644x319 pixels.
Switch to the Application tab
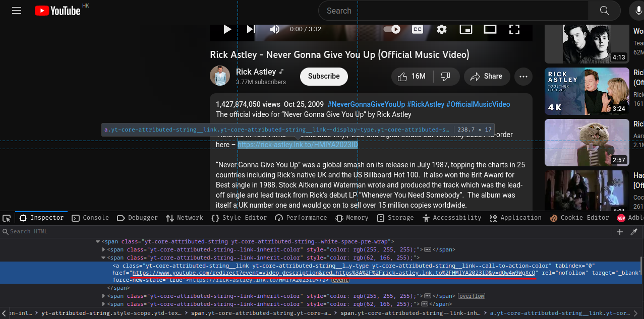[515, 218]
